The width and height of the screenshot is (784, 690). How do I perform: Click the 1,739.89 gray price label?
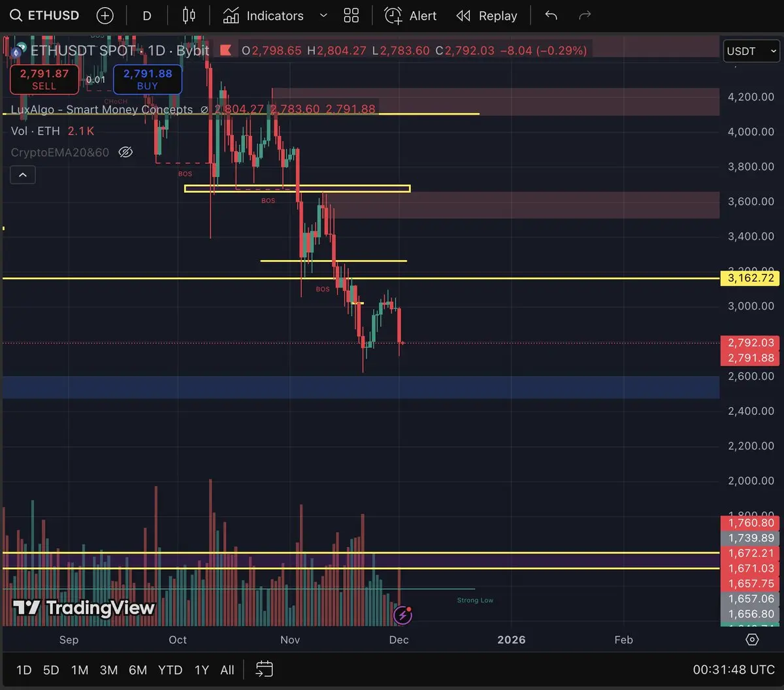[750, 538]
